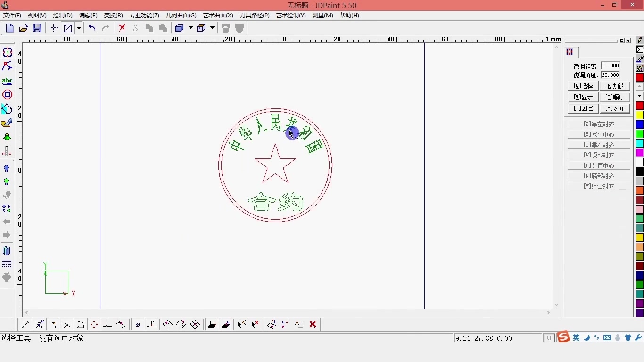Click the wireframe cube icon

(201, 28)
